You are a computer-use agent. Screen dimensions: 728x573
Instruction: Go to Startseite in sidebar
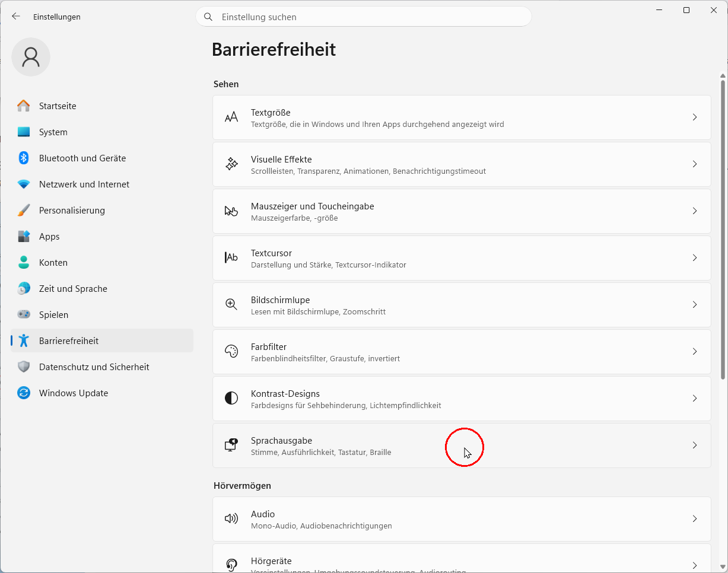tap(102, 106)
